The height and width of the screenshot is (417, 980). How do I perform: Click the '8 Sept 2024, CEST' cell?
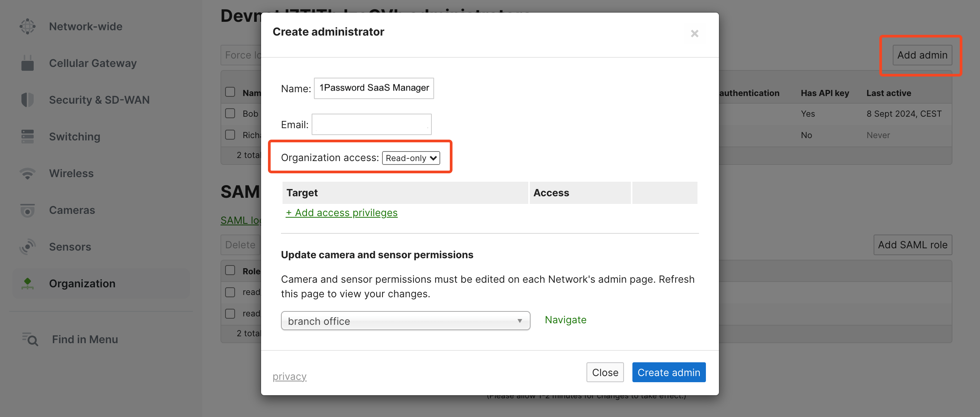click(904, 114)
